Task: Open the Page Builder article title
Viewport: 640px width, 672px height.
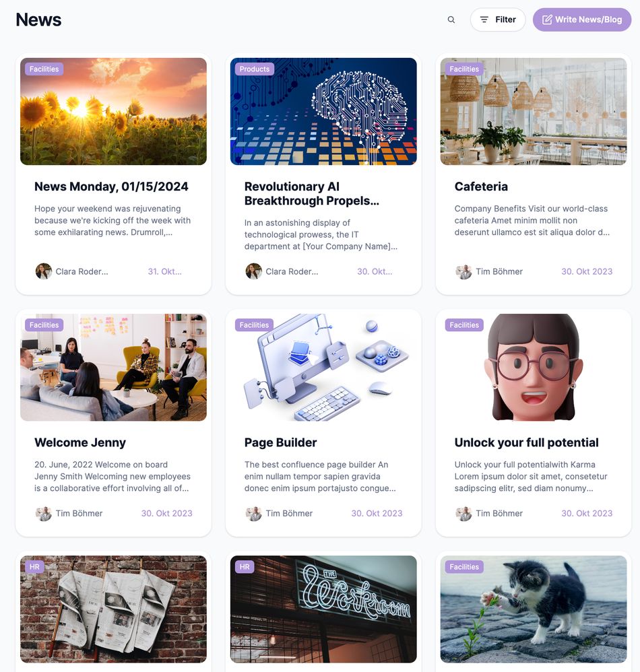Action: pyautogui.click(x=280, y=442)
